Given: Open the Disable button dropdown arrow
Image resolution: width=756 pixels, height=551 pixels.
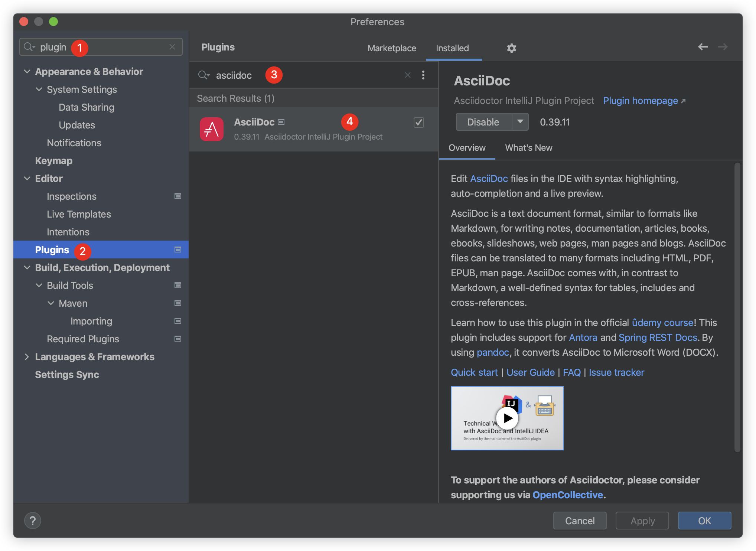Looking at the screenshot, I should [x=520, y=122].
